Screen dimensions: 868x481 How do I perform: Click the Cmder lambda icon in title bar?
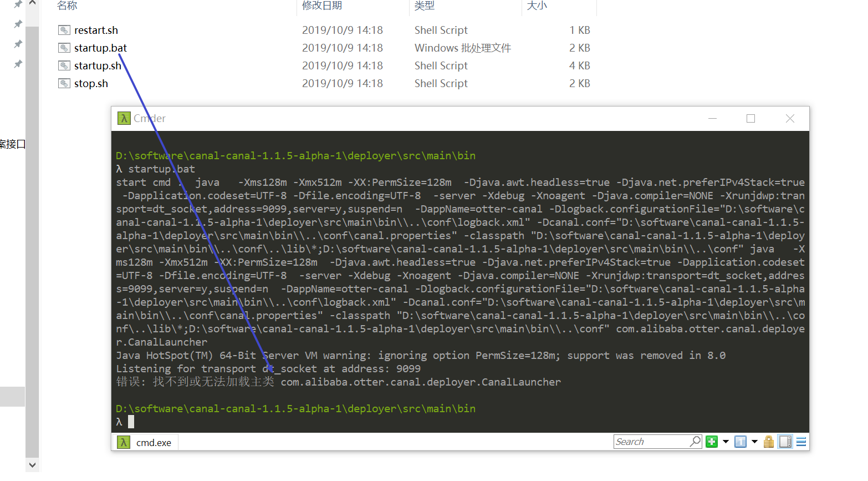point(124,118)
